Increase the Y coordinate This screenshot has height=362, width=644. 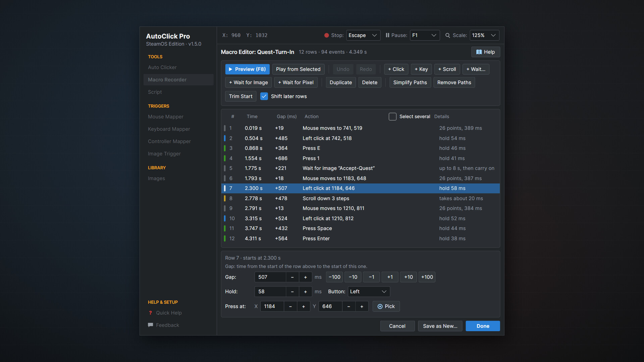[362, 306]
